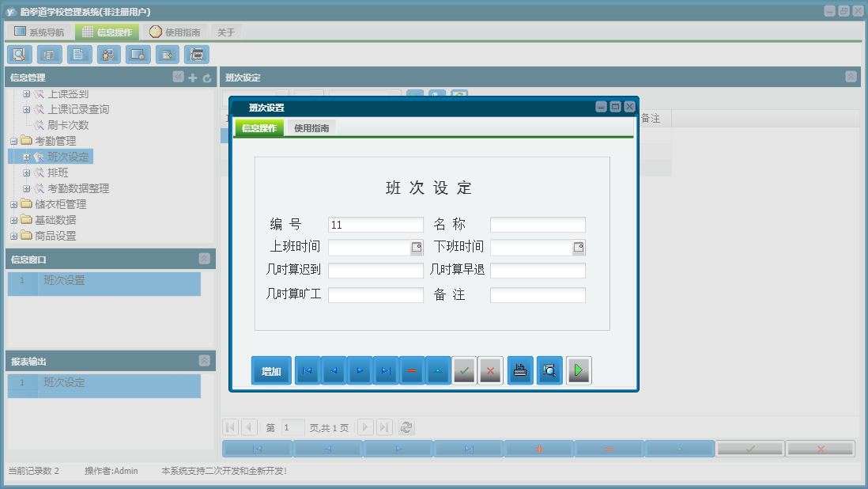
Task: Click the print preview magnifier icon in dialog
Action: click(x=549, y=370)
